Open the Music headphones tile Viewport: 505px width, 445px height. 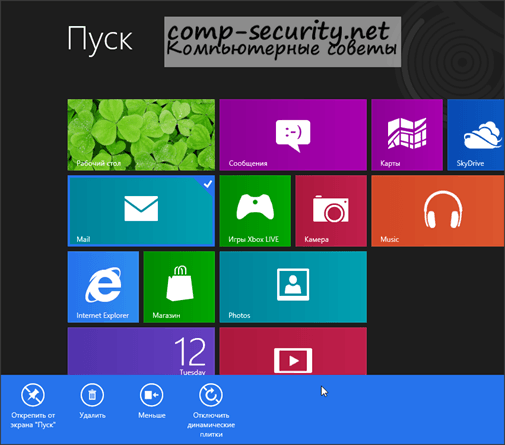click(438, 211)
